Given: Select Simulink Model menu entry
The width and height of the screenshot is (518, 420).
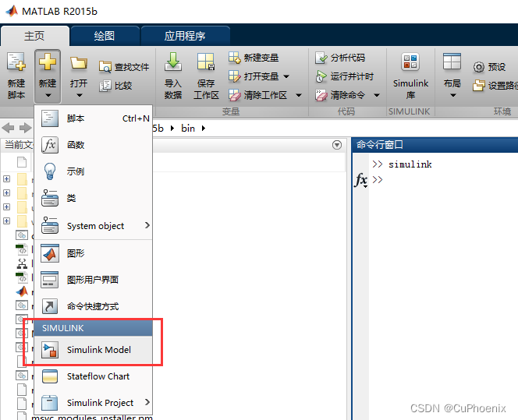Looking at the screenshot, I should [x=94, y=350].
